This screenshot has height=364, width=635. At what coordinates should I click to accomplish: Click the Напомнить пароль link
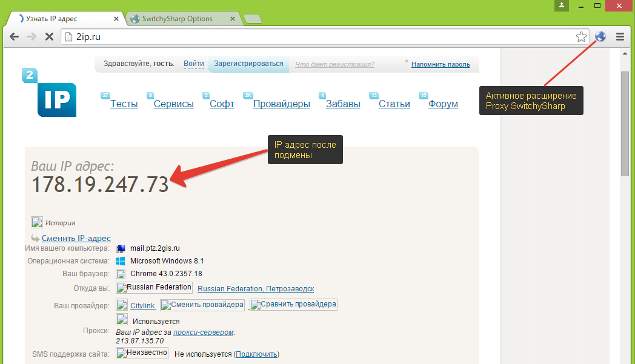(x=441, y=64)
